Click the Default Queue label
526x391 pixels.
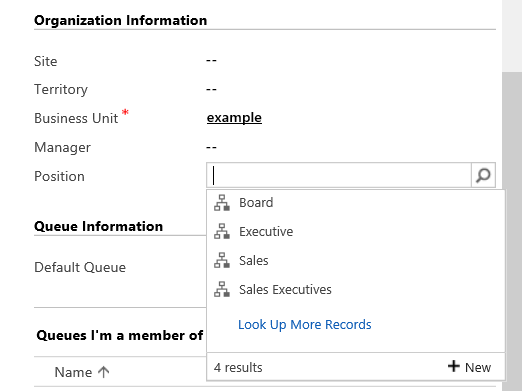[x=80, y=267]
